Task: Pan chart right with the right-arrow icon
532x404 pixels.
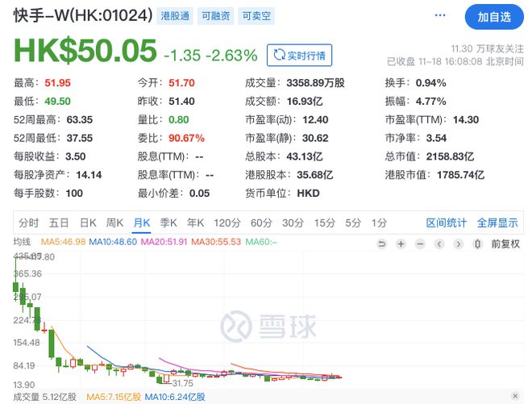Action: coord(459,244)
